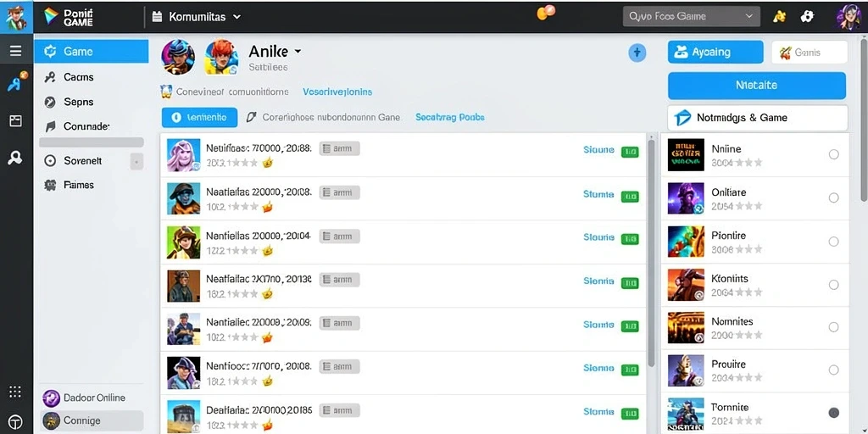Image resolution: width=868 pixels, height=434 pixels.
Task: Click the blue plus circle icon
Action: click(637, 53)
